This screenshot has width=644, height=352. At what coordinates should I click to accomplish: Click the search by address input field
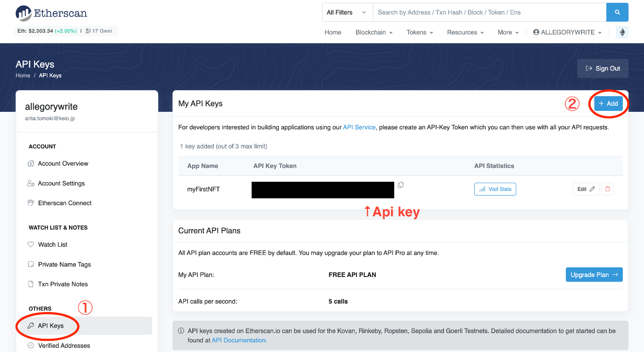[489, 12]
